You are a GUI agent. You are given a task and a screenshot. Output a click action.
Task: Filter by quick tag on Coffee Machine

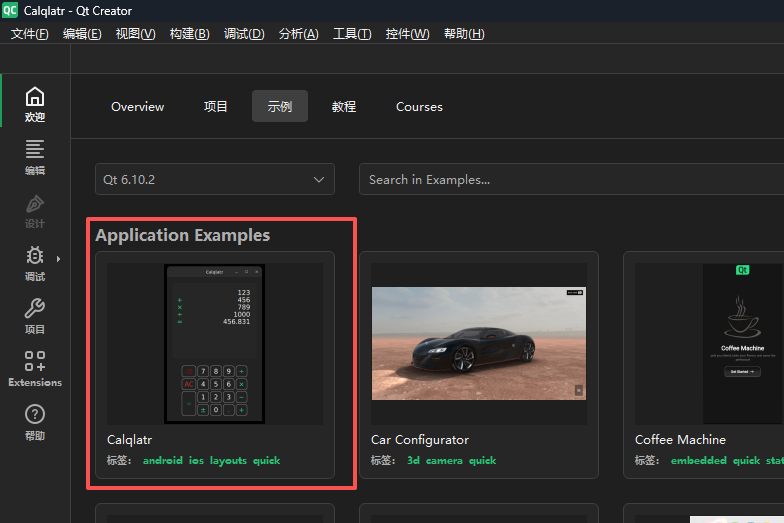[x=746, y=460]
